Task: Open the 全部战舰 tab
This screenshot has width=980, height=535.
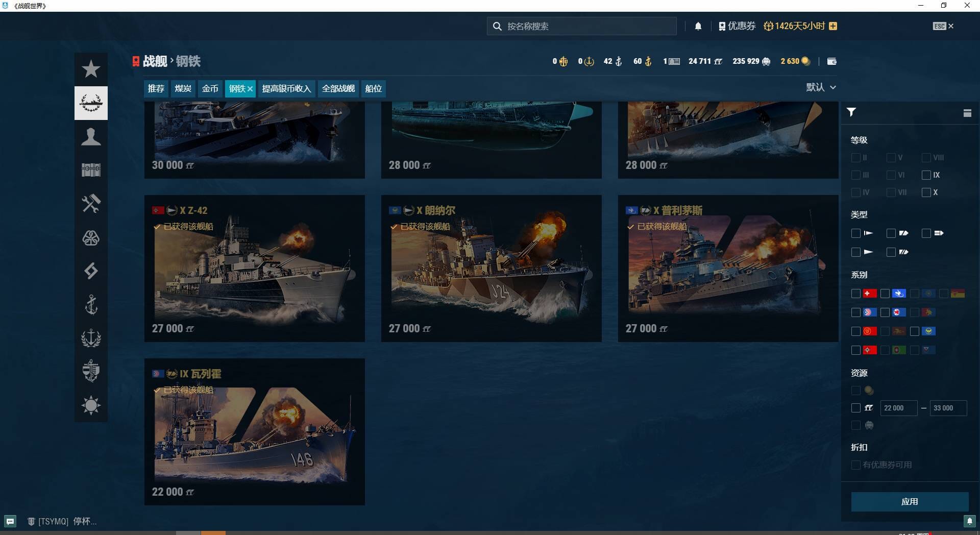Action: pyautogui.click(x=338, y=88)
